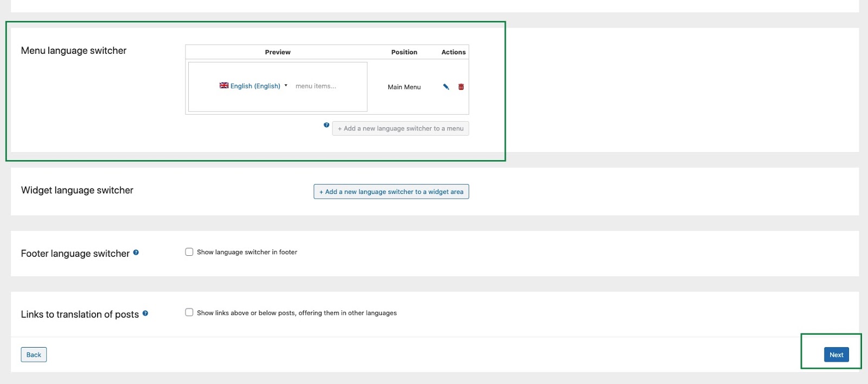Image resolution: width=868 pixels, height=384 pixels.
Task: Add a new language switcher to a widget area
Action: 391,192
